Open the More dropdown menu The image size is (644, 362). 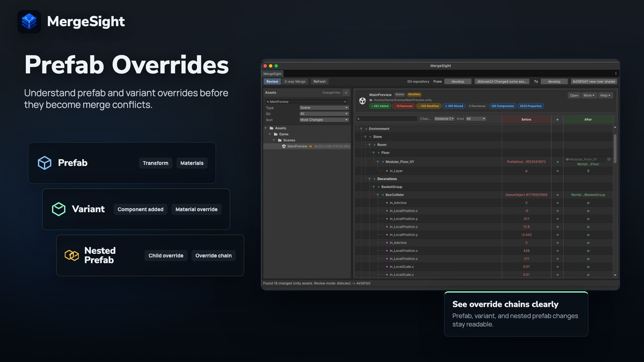[589, 95]
